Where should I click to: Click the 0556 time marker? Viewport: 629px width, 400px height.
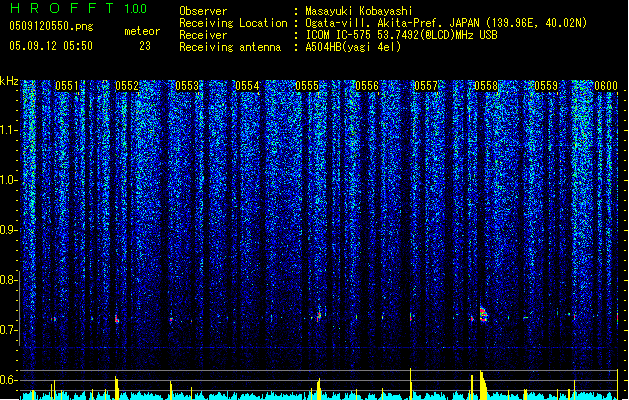[367, 86]
